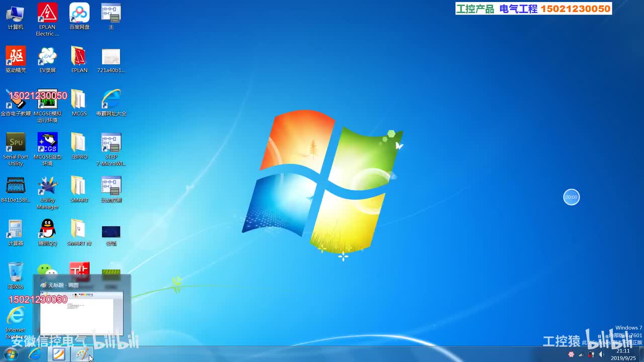Click the volume speaker tray icon
Screen dimensions: 644x362
pos(601,354)
